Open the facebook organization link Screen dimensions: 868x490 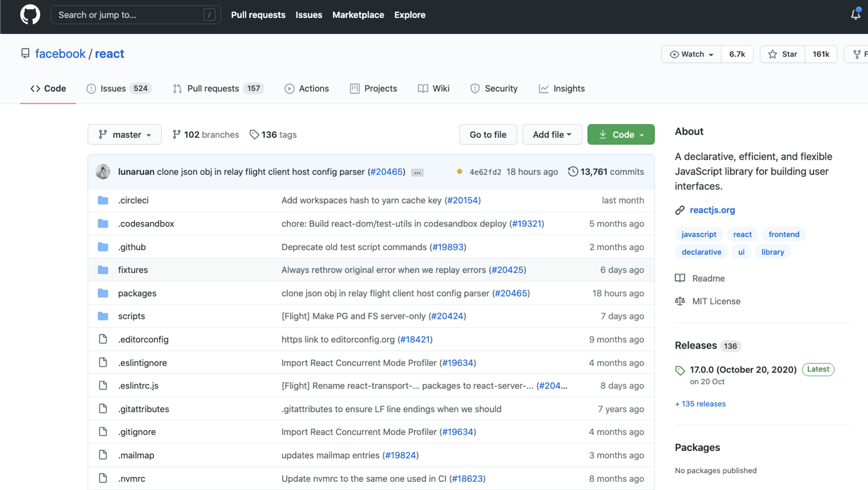click(60, 54)
